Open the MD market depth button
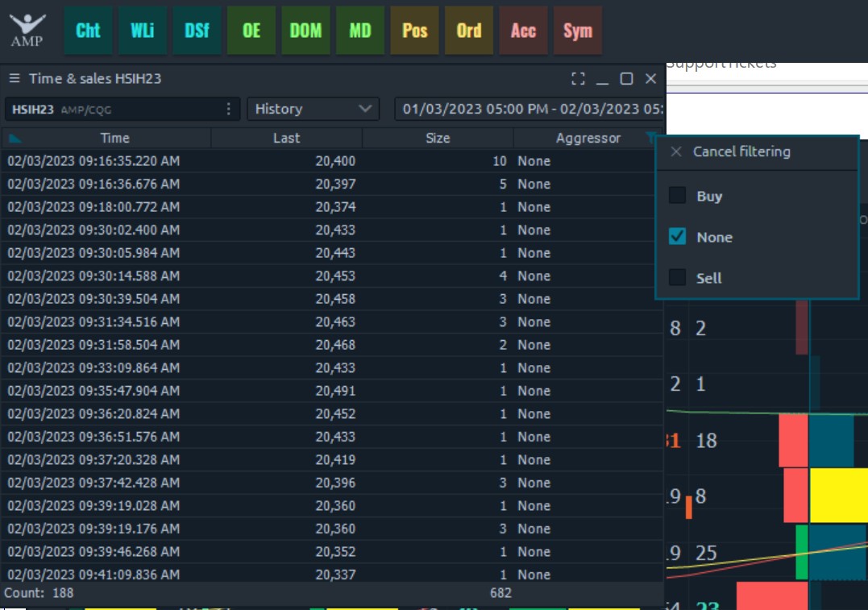 click(x=359, y=31)
